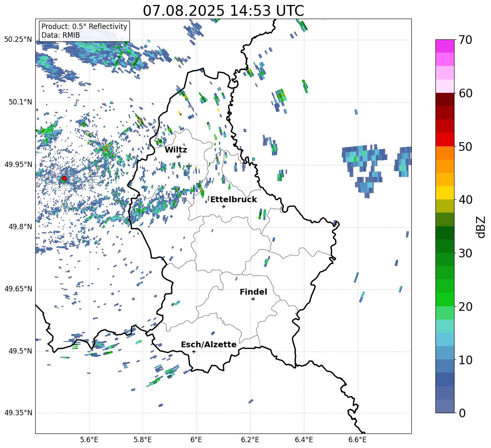This screenshot has height=448, width=491.
Task: Click the Esch/Alzette station cross marker
Action: (194, 351)
